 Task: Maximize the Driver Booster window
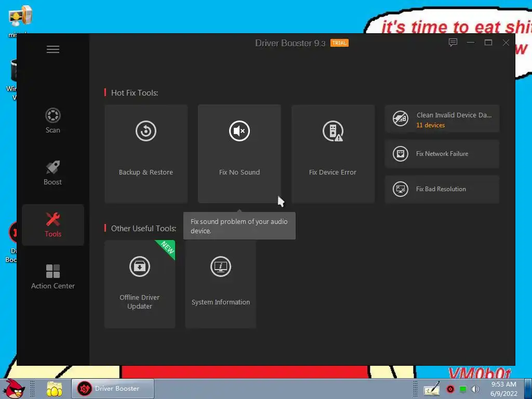488,43
